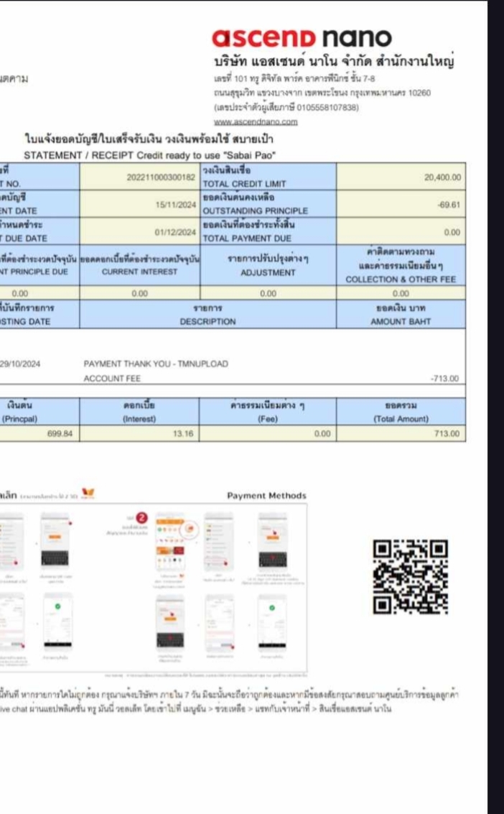Click the ADJUSTMENT column header
The image size is (504, 814).
(x=268, y=272)
